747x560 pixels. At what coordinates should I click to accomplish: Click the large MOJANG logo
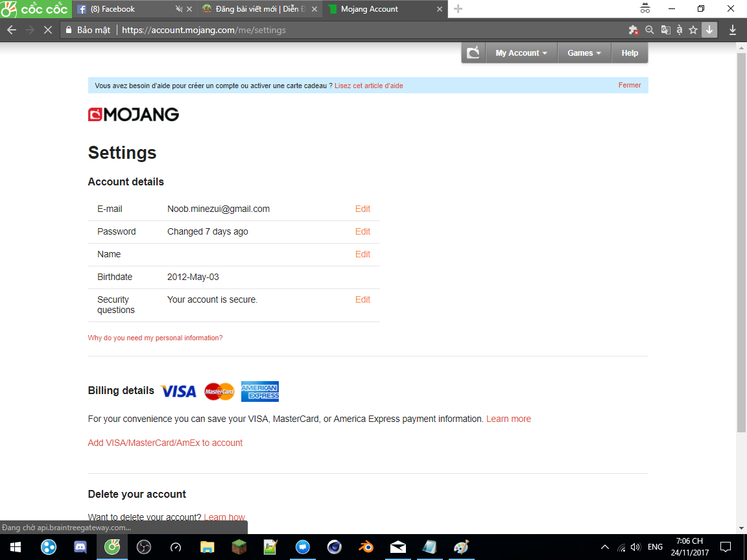[x=134, y=114]
